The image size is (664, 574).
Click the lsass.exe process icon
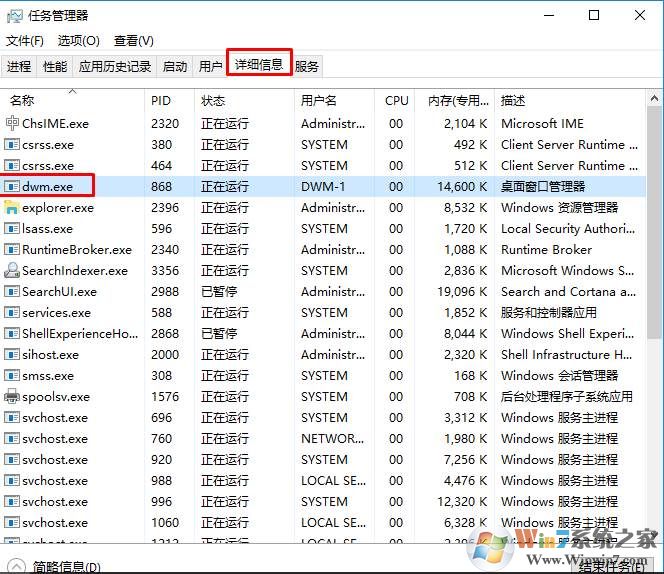click(x=12, y=229)
